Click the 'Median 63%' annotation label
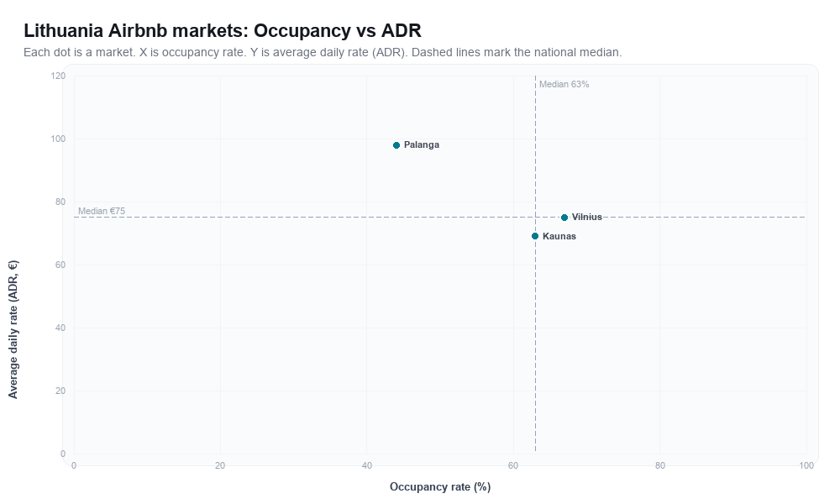The height and width of the screenshot is (504, 840). click(x=564, y=84)
